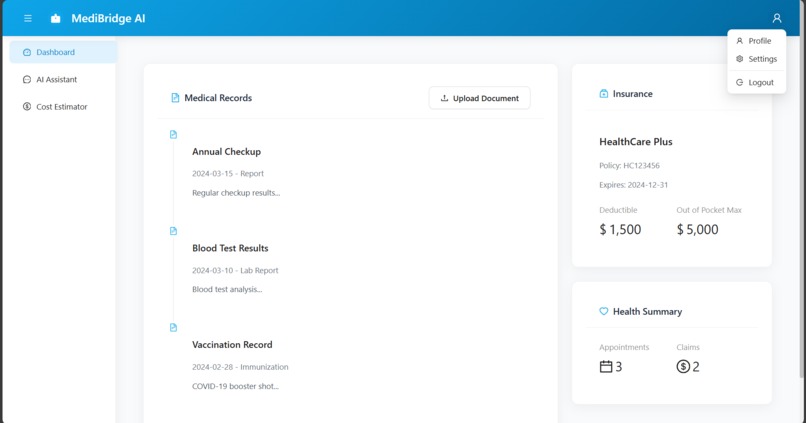
Task: Click the Policy: HC123456 text
Action: tap(629, 165)
